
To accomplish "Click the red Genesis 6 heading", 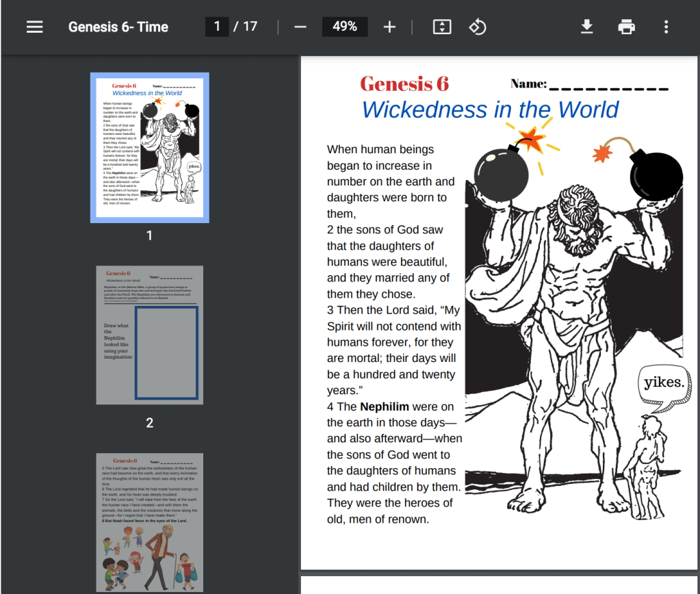I will [x=404, y=83].
